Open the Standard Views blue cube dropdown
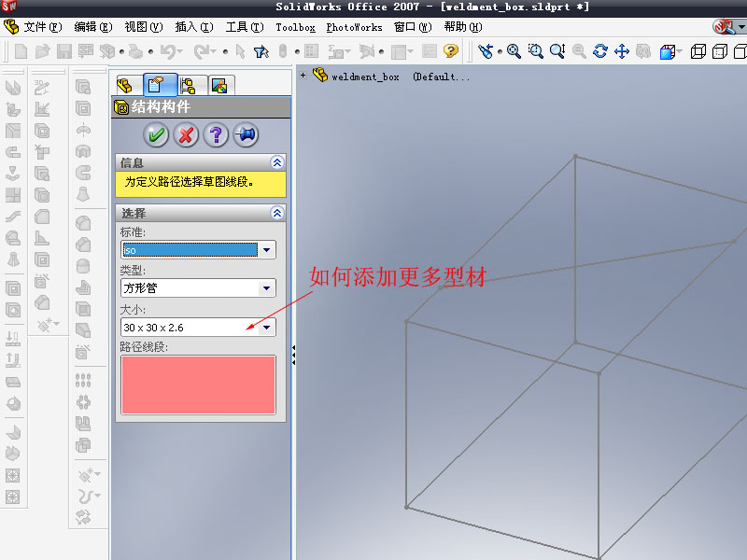Viewport: 747px width, 560px height. pyautogui.click(x=670, y=51)
